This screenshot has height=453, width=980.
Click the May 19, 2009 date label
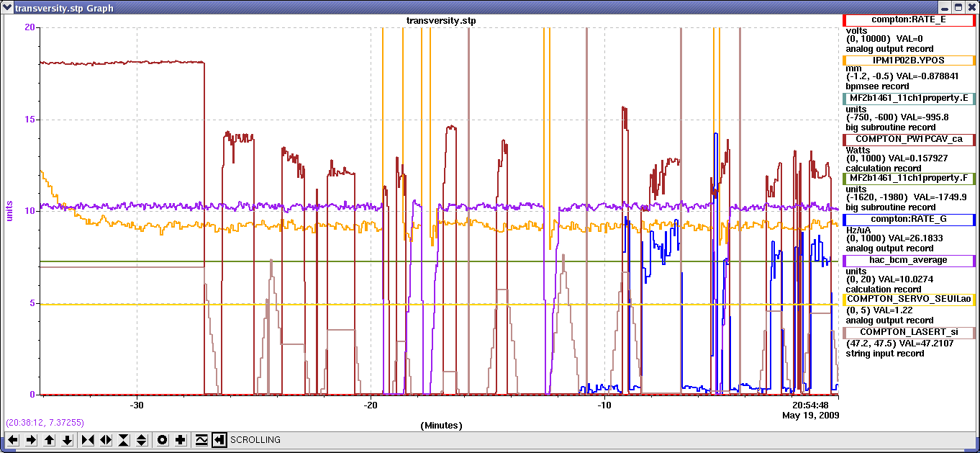click(810, 416)
